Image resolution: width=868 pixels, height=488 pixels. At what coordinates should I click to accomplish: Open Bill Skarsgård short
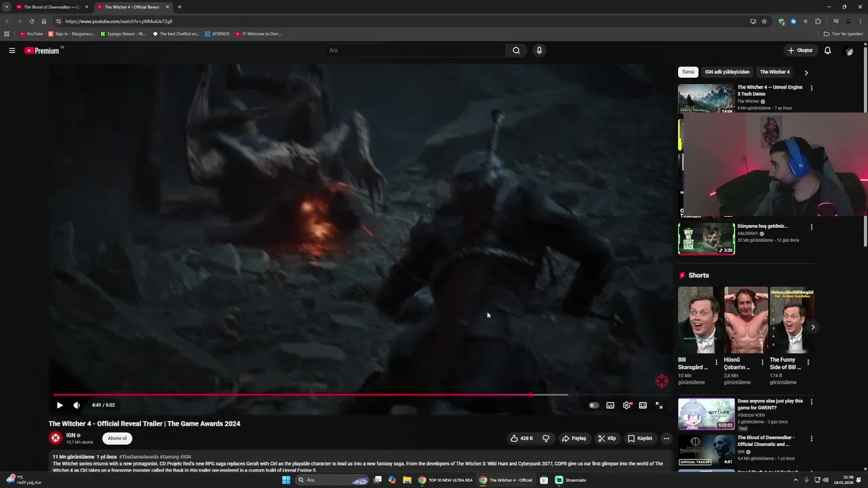699,320
